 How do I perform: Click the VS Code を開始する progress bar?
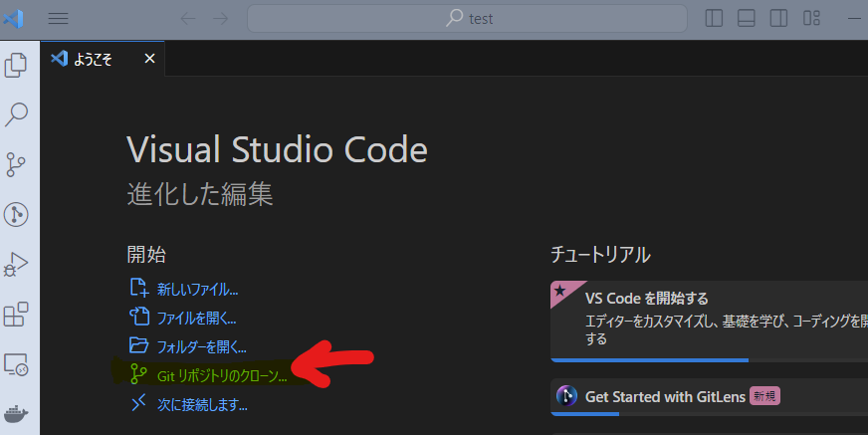coord(709,360)
